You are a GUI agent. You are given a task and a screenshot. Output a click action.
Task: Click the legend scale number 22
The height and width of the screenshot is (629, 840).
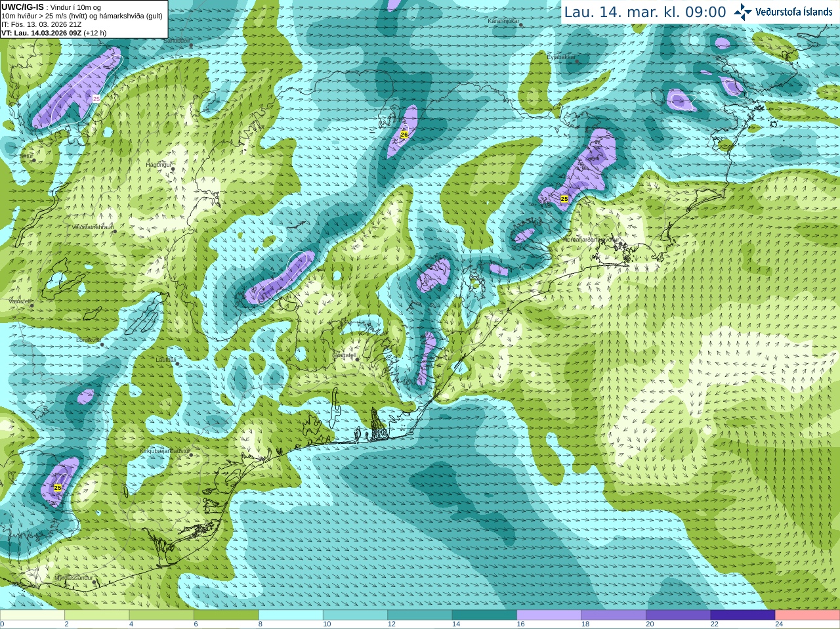(x=715, y=624)
